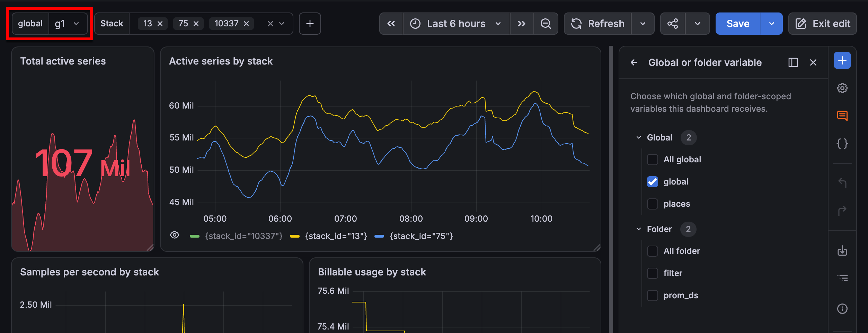868x333 pixels.
Task: Toggle legend visibility eye icon
Action: tap(175, 235)
